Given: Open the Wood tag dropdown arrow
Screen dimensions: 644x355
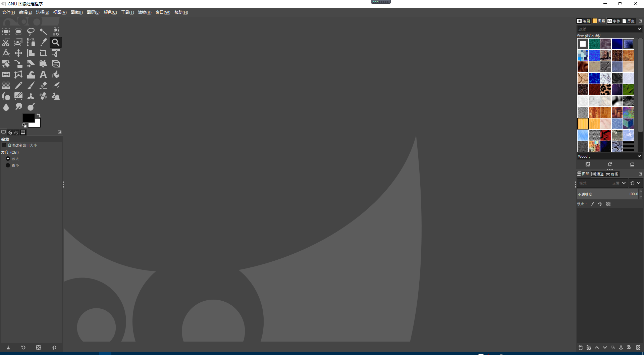Looking at the screenshot, I should tap(639, 156).
